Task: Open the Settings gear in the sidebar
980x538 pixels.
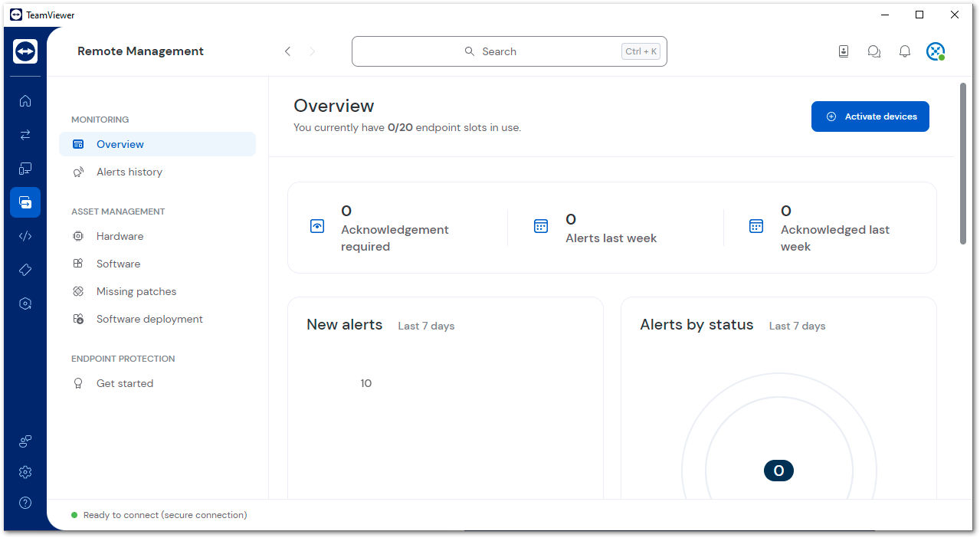Action: point(25,472)
